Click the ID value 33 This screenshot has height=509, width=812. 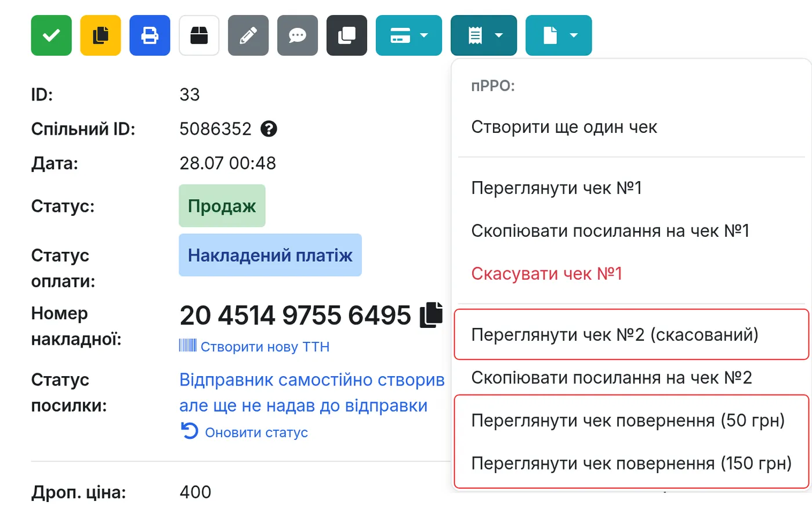tap(190, 95)
